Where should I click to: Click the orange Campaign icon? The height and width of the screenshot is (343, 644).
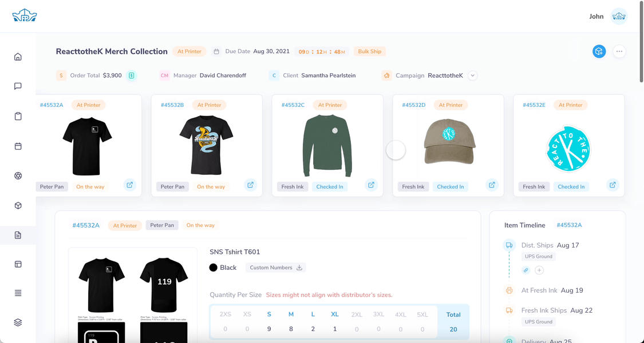click(386, 75)
